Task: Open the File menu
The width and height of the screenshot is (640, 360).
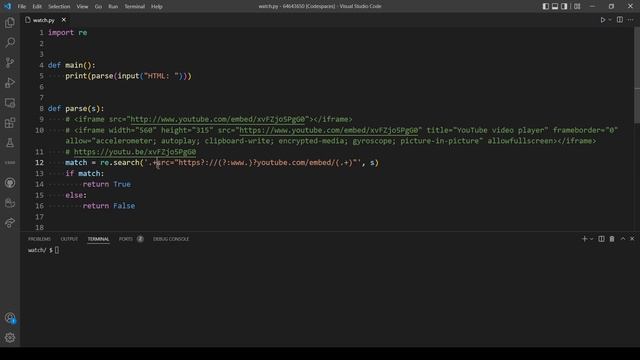Action: pos(22,7)
